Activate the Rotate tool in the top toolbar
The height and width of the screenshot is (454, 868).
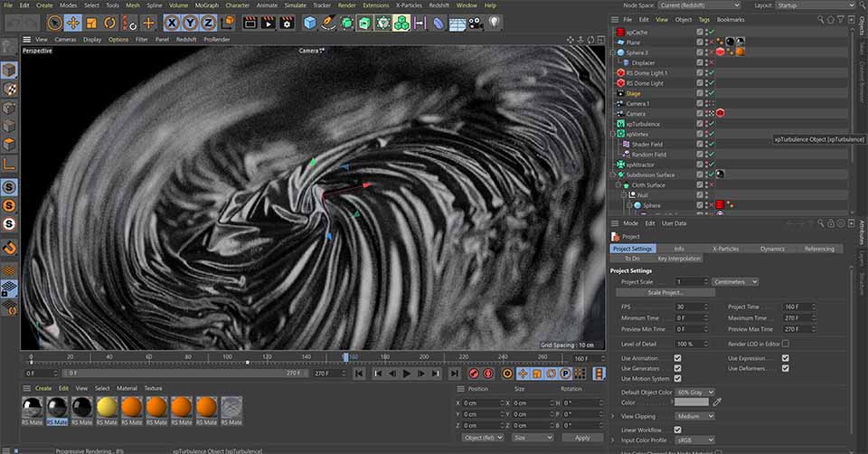(109, 23)
